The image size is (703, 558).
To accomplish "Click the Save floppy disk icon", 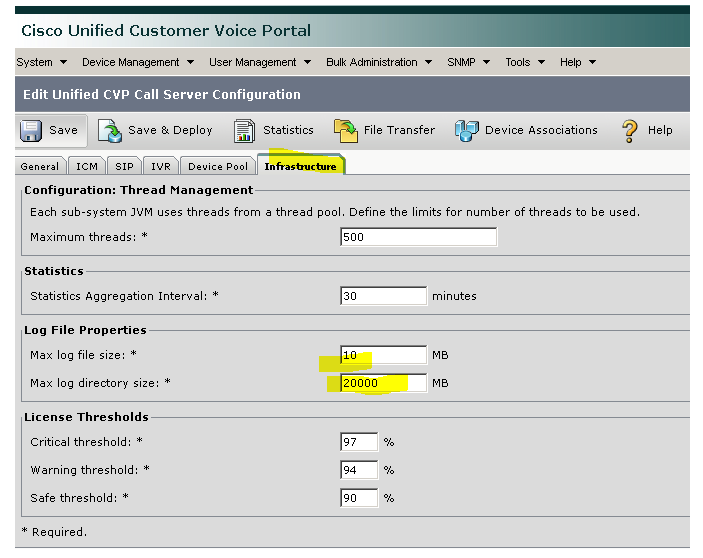I will (x=31, y=130).
